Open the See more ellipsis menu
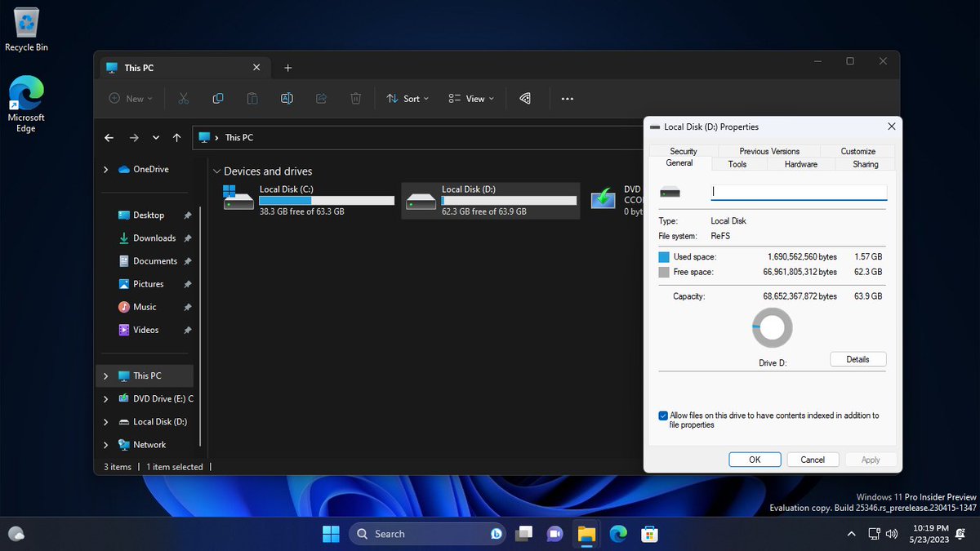 [x=568, y=99]
